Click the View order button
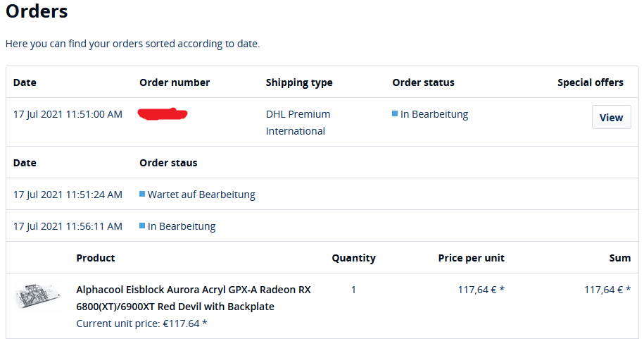Viewport: 644px width, 339px height. 611,118
